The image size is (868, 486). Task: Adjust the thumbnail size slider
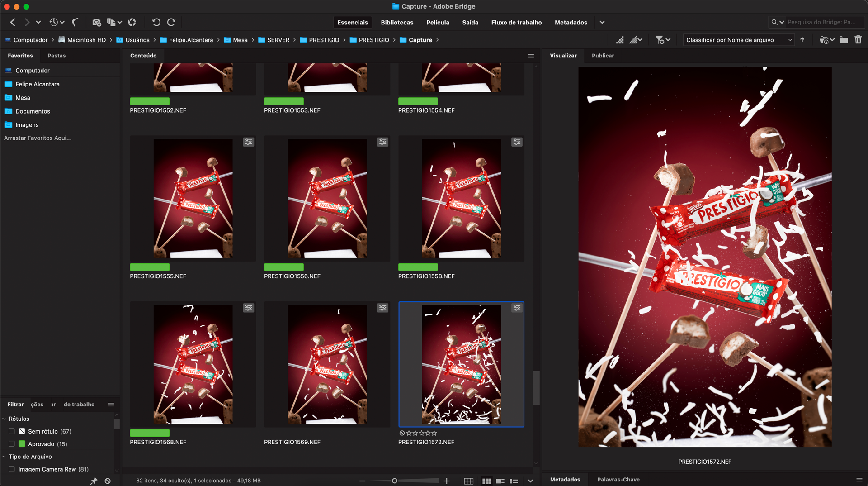pyautogui.click(x=394, y=481)
